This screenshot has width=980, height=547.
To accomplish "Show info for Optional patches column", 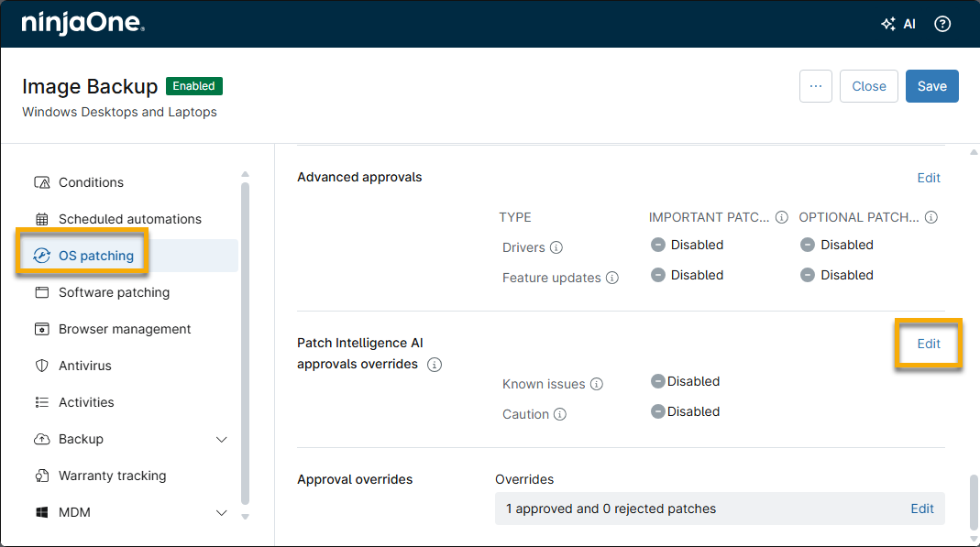I will [931, 217].
